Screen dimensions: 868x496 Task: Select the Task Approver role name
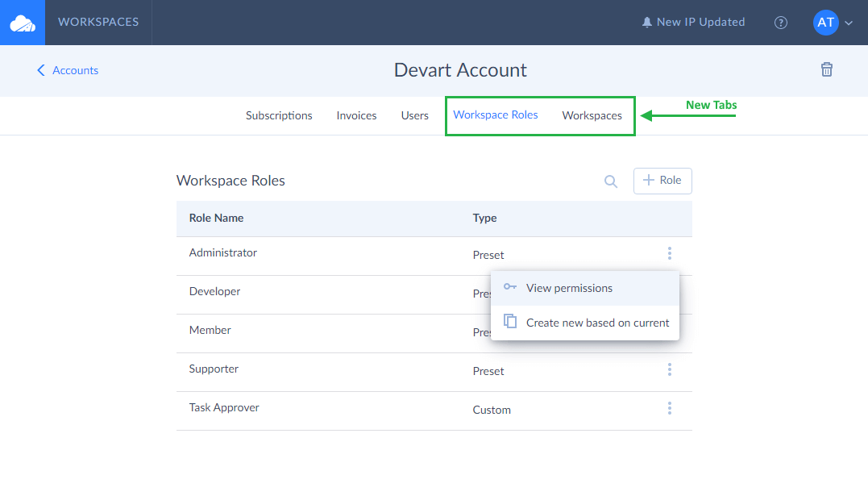[x=224, y=408]
